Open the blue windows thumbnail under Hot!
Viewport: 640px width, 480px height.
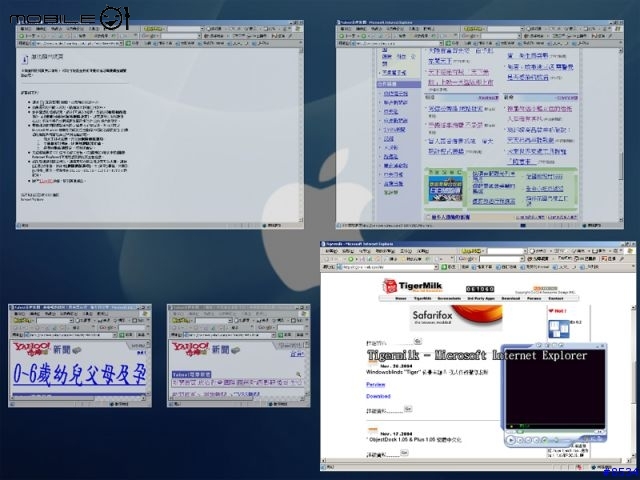click(559, 329)
